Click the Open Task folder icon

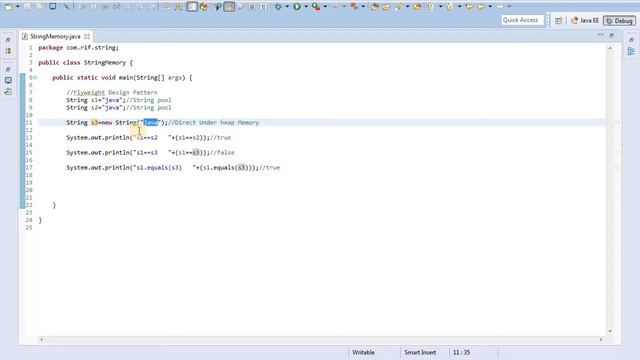pos(386,7)
